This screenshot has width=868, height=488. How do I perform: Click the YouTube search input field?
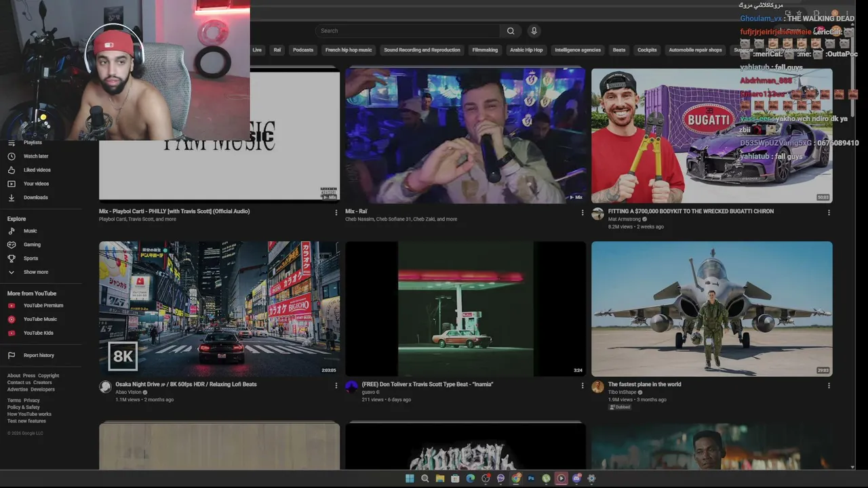click(x=409, y=30)
